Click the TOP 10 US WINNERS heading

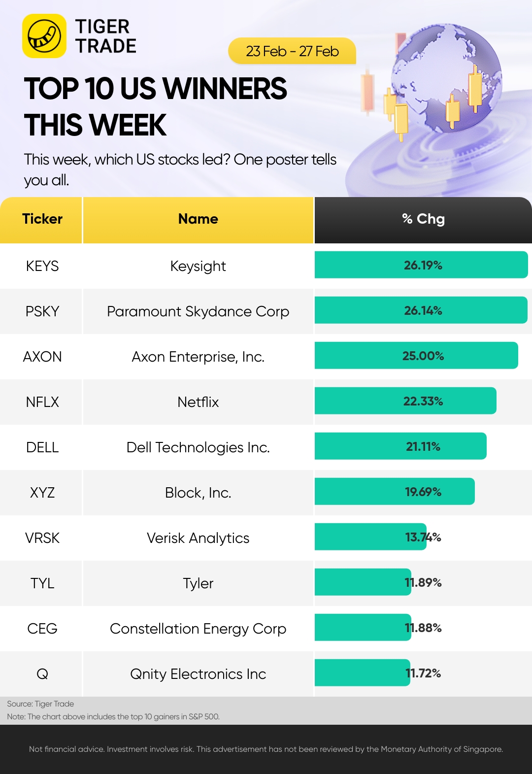tap(155, 89)
